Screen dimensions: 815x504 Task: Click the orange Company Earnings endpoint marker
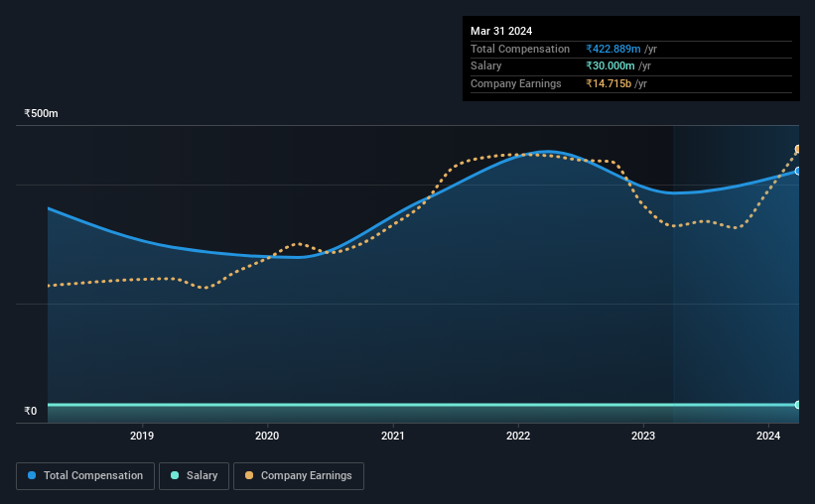pyautogui.click(x=797, y=149)
